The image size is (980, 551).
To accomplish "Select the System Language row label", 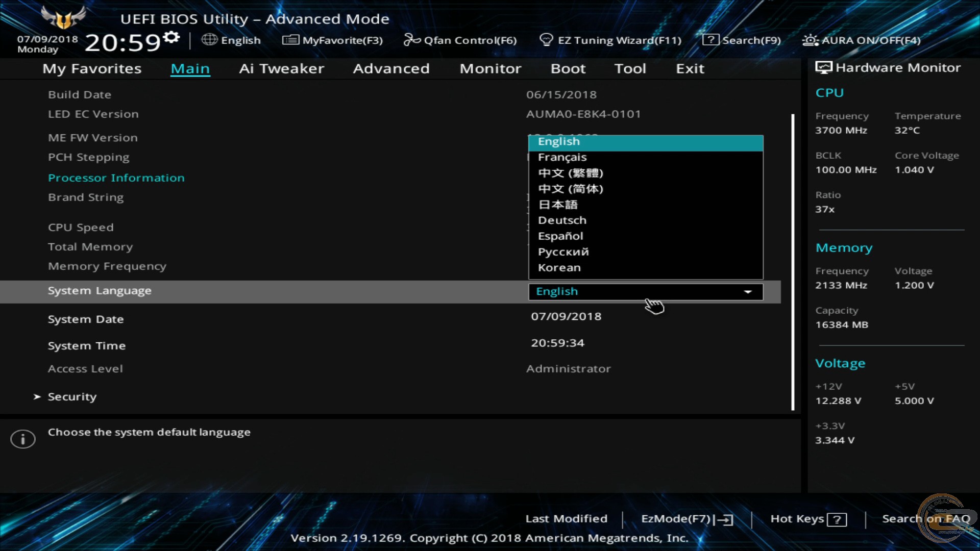I will tap(100, 291).
